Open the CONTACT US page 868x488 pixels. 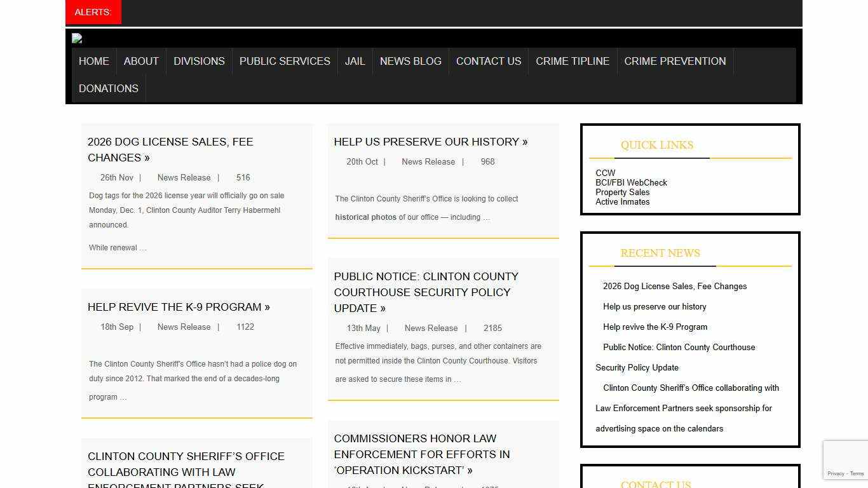488,61
